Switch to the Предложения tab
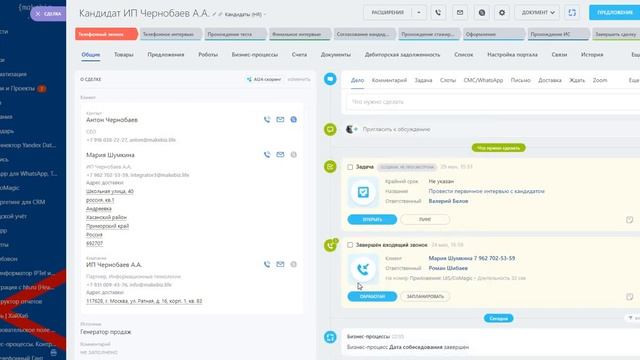 tap(166, 55)
